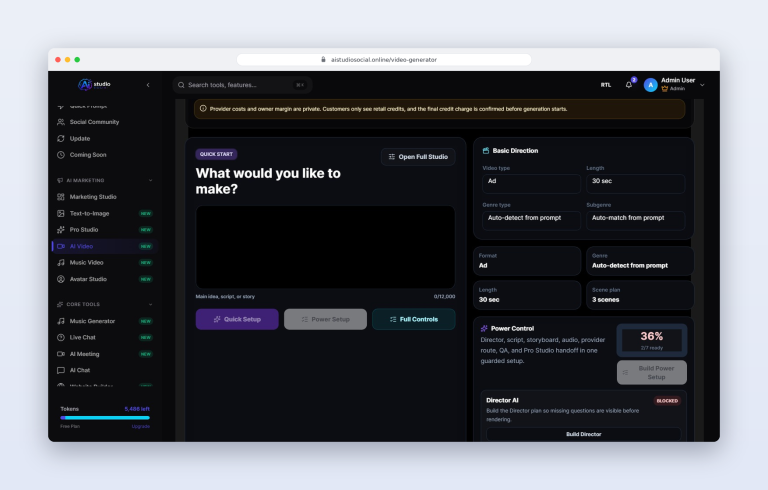The width and height of the screenshot is (768, 490).
Task: Open the Length dropdown showing 30 sec
Action: (x=635, y=184)
